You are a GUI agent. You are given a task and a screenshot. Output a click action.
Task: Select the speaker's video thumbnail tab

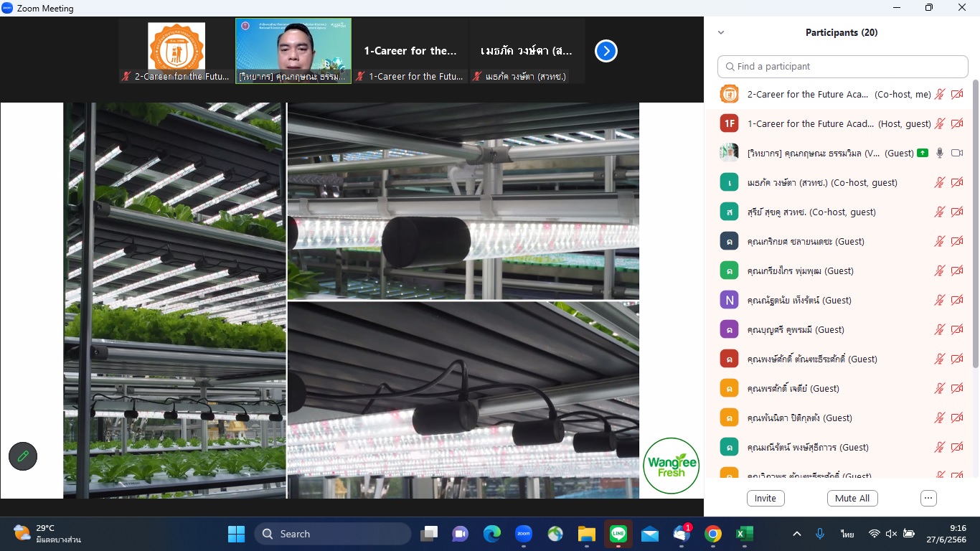pyautogui.click(x=293, y=50)
